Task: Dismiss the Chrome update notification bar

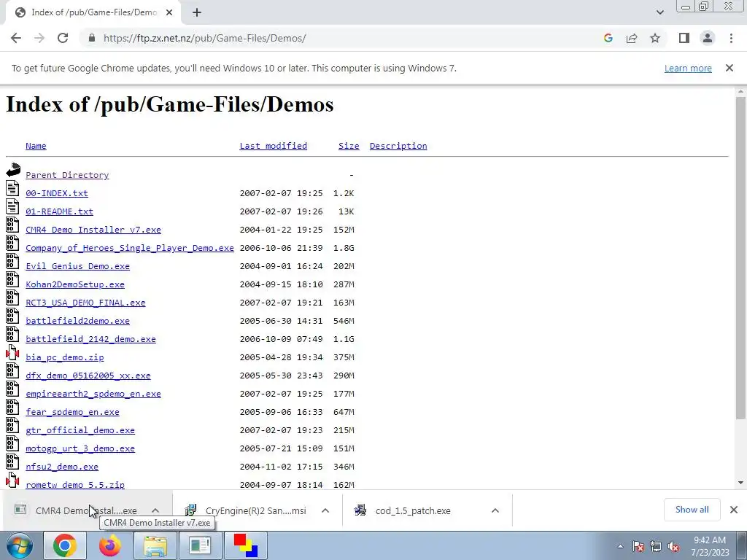Action: [729, 68]
